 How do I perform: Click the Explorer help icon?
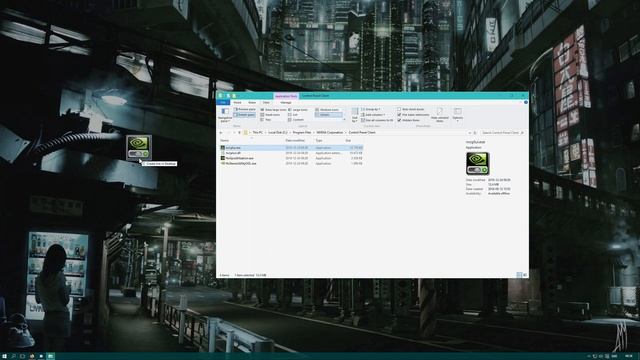pos(526,102)
